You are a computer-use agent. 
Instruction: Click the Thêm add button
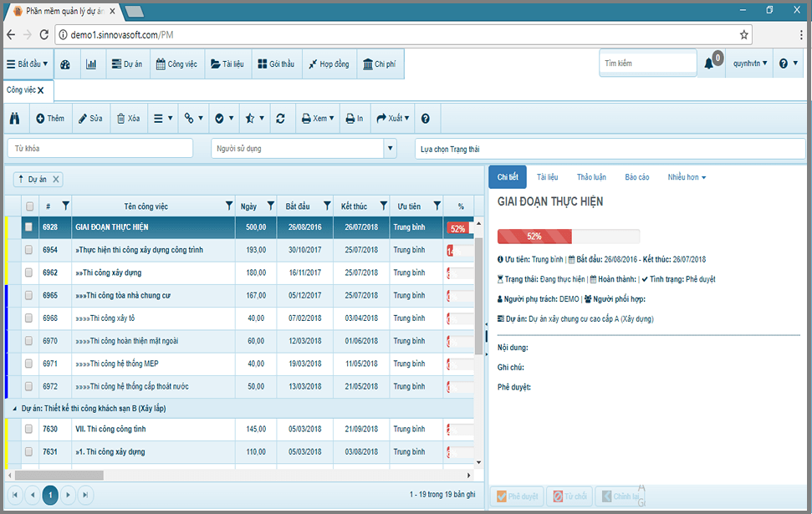(50, 119)
